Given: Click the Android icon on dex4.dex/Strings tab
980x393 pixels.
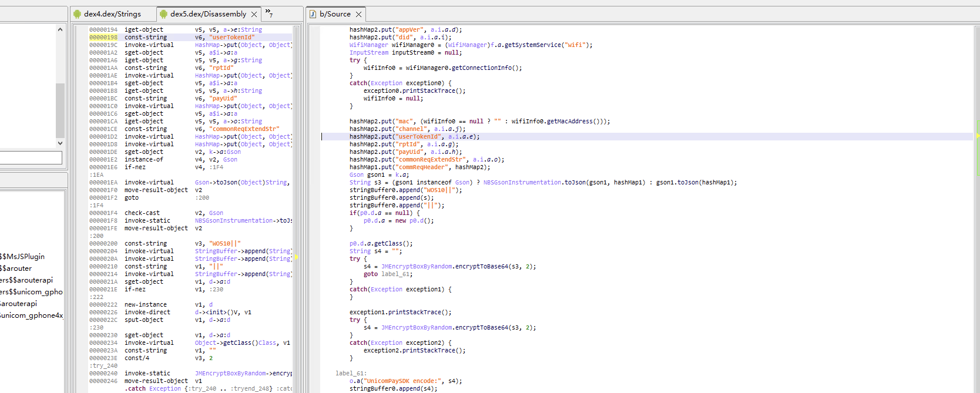Looking at the screenshot, I should 77,14.
